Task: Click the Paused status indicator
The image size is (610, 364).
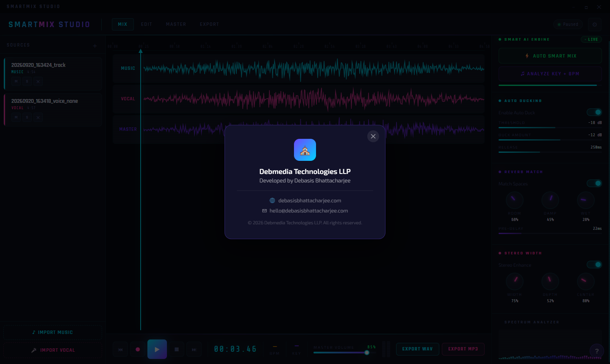Action: (568, 25)
